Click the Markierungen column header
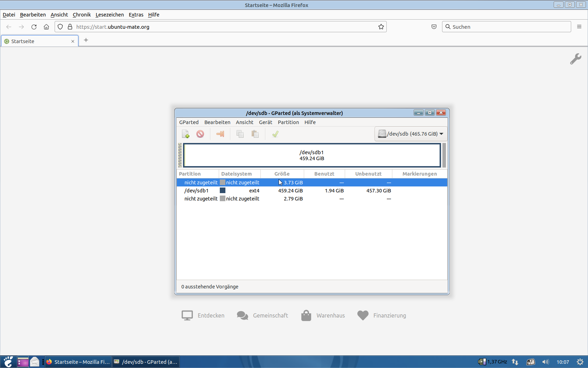The image size is (588, 368). [x=420, y=174]
